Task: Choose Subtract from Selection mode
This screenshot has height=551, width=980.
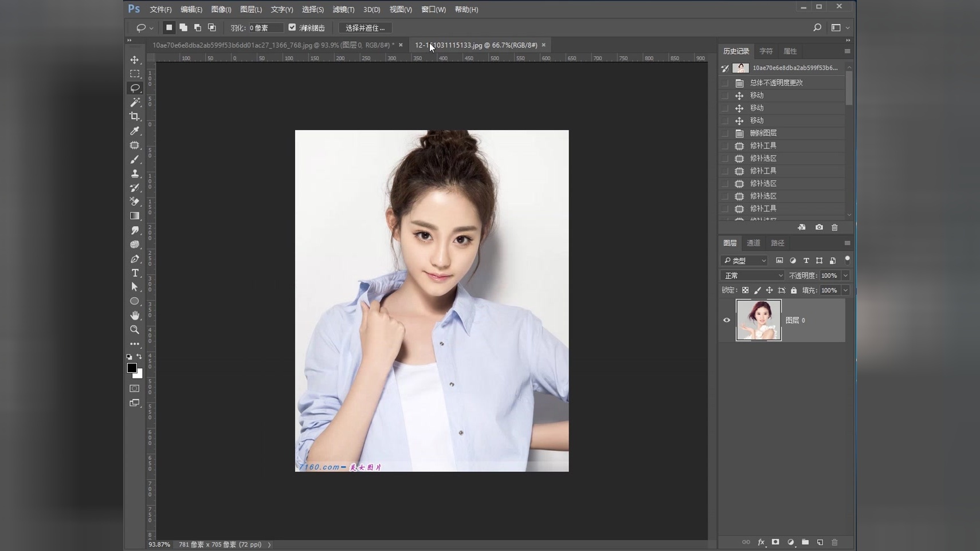Action: [198, 27]
